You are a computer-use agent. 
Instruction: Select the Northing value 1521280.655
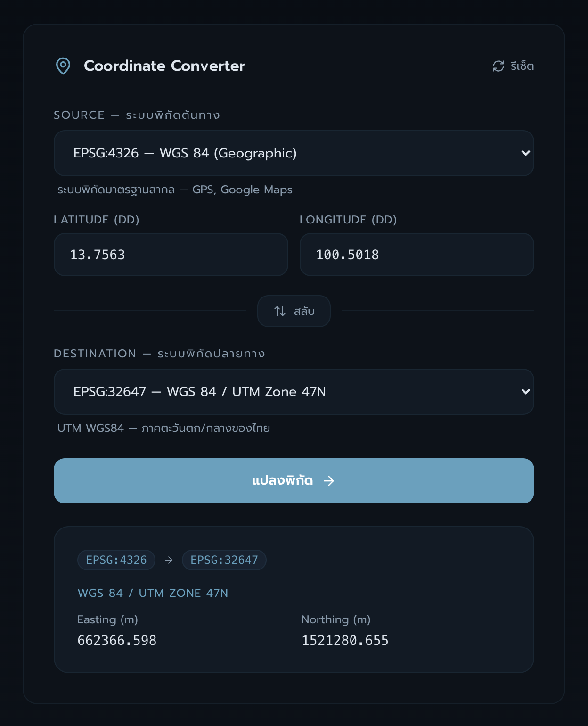[x=345, y=640]
